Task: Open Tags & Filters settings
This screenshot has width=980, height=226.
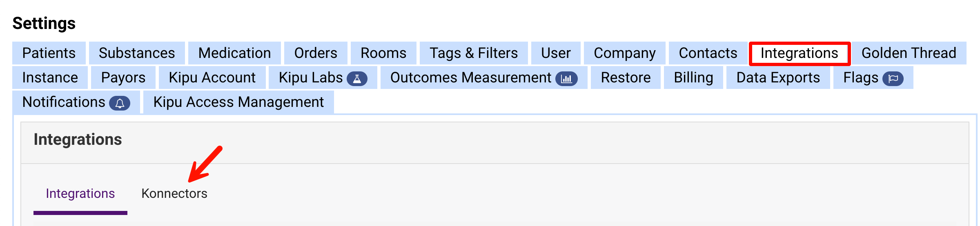Action: click(x=474, y=53)
